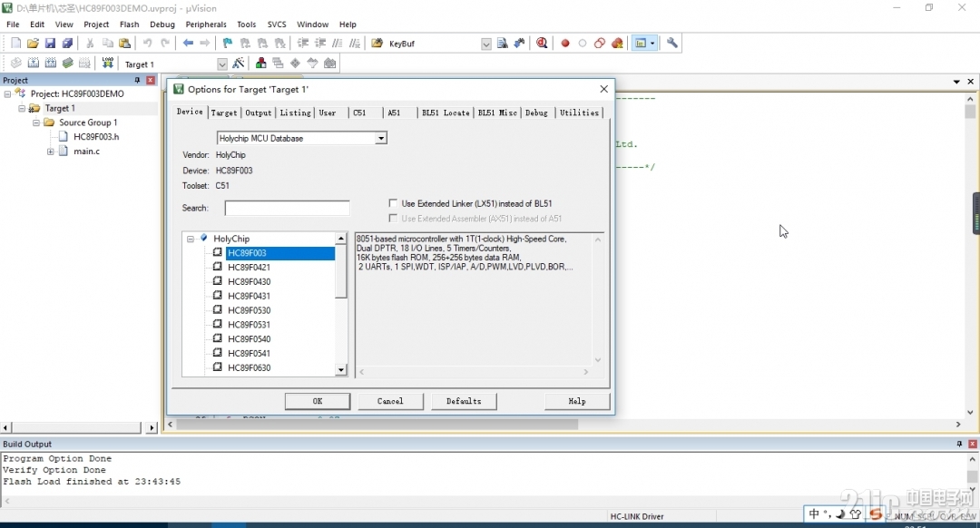Click the Help button in the dialog

coord(577,401)
